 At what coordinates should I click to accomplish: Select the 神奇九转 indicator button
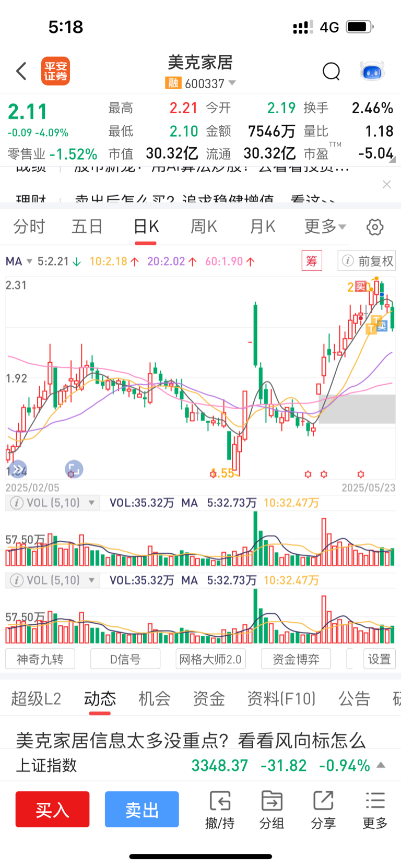[x=40, y=659]
